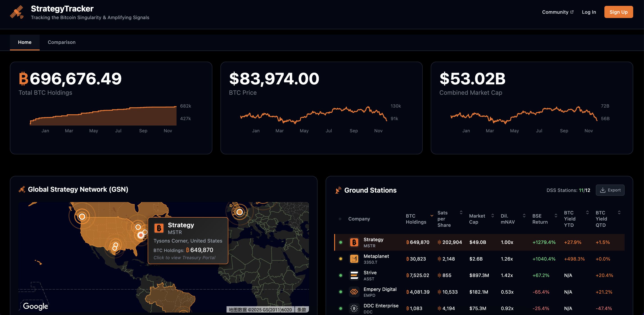The width and height of the screenshot is (644, 315).
Task: Sort by BTC Holdings column chevron
Action: point(431,216)
